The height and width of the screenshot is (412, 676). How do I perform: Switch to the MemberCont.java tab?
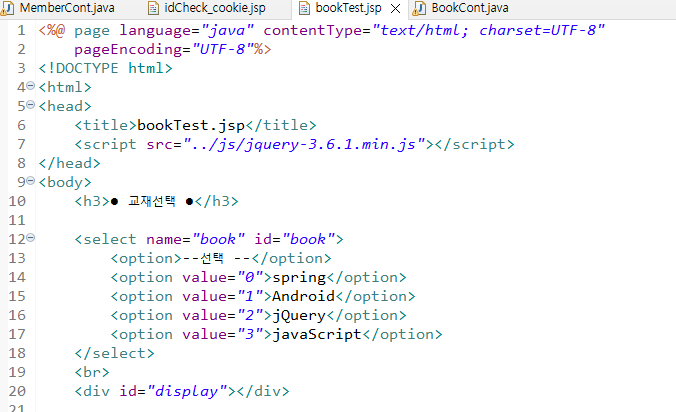pos(60,8)
